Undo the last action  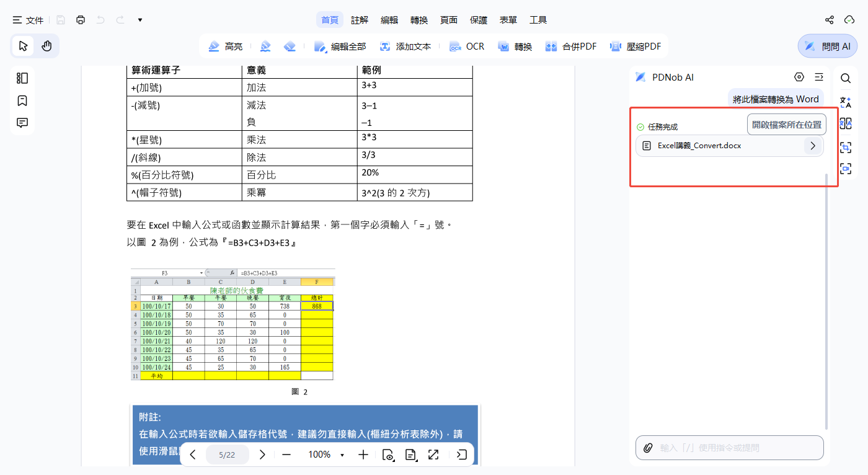pyautogui.click(x=100, y=20)
